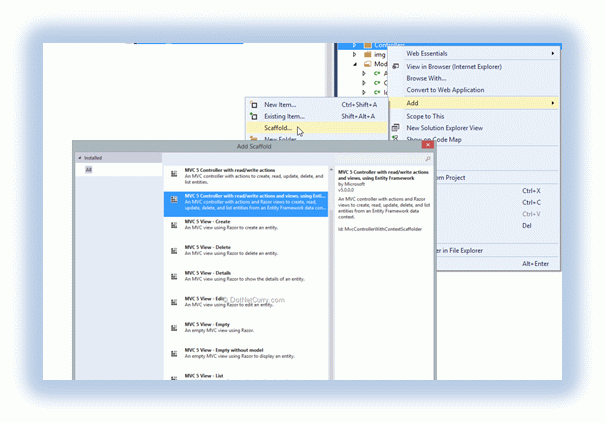The height and width of the screenshot is (423, 605).
Task: Click the menu entry with Ctrl+C shortcut
Action: 498,202
